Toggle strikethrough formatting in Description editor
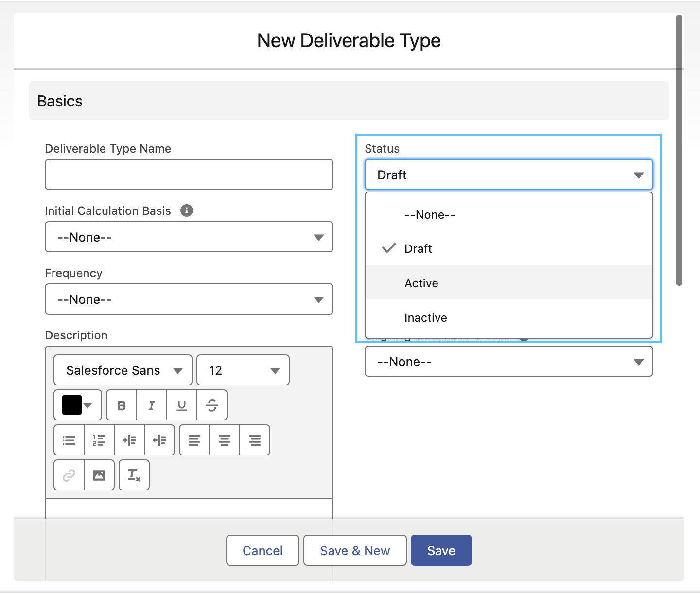 212,405
